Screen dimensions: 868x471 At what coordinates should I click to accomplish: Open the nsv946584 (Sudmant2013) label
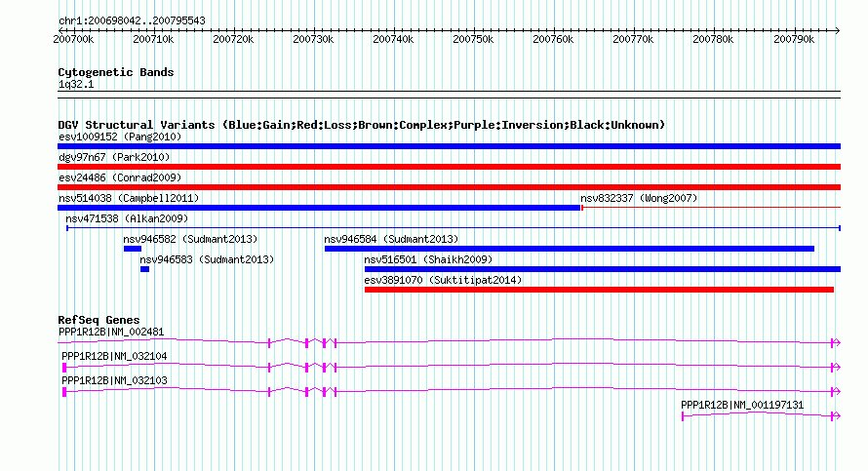click(x=391, y=239)
